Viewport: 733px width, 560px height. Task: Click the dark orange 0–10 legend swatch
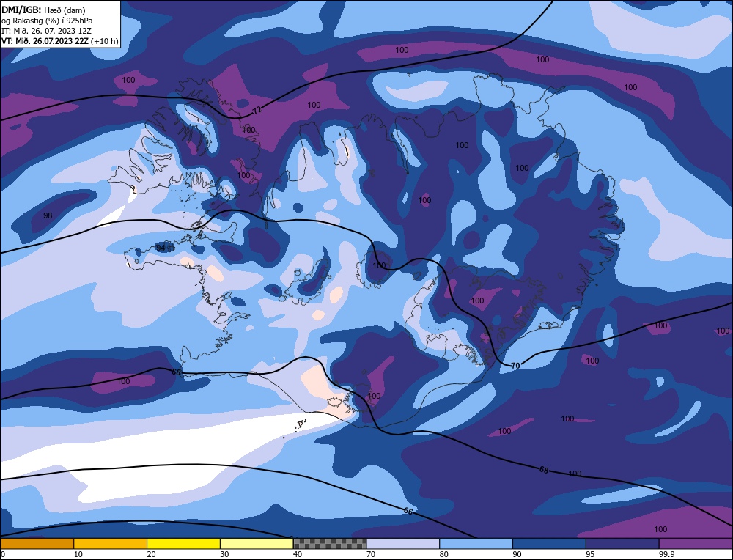37,544
